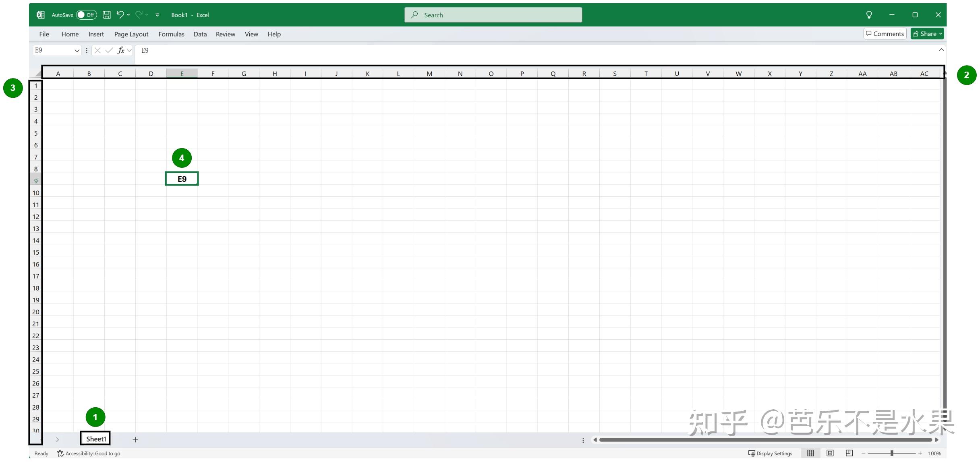Collapse the ribbon with the chevron icon

941,50
